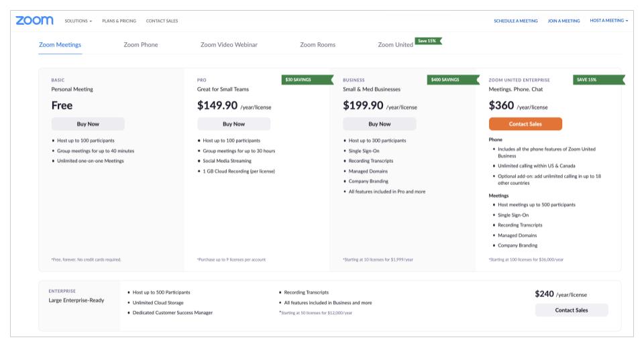Click Join a Meeting link
This screenshot has height=362, width=644.
(x=563, y=21)
